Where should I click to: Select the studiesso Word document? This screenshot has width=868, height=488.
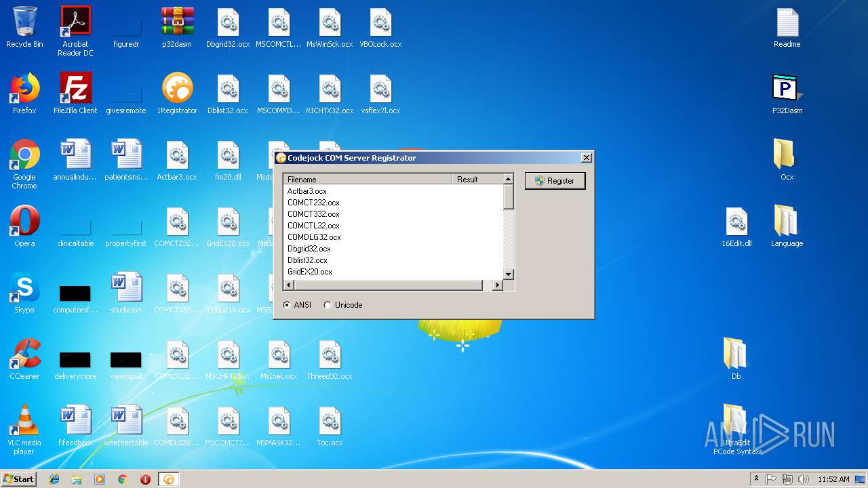(126, 293)
